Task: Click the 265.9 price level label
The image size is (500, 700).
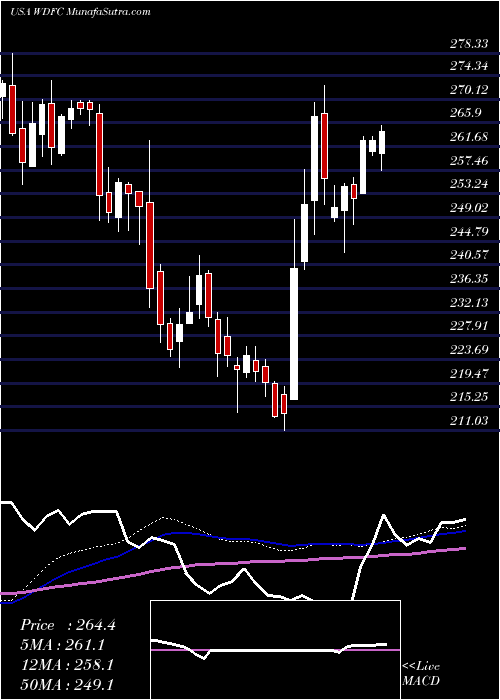Action: [466, 114]
